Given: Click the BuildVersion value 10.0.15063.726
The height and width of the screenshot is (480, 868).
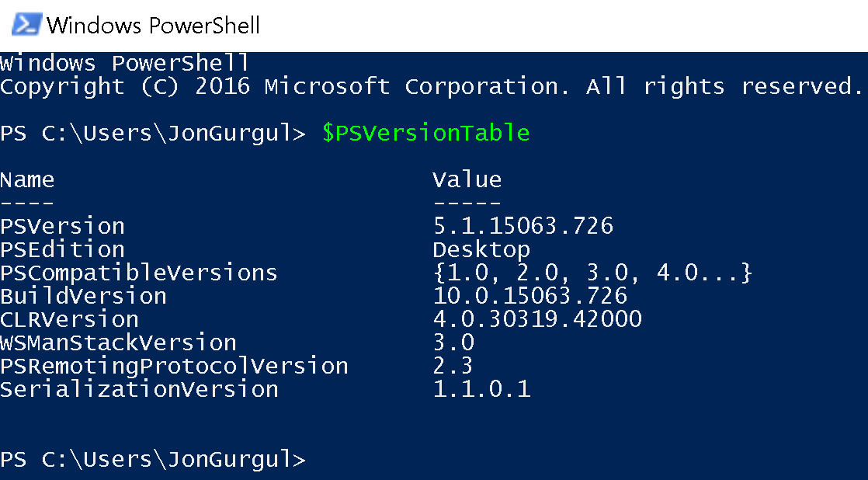Looking at the screenshot, I should click(529, 296).
